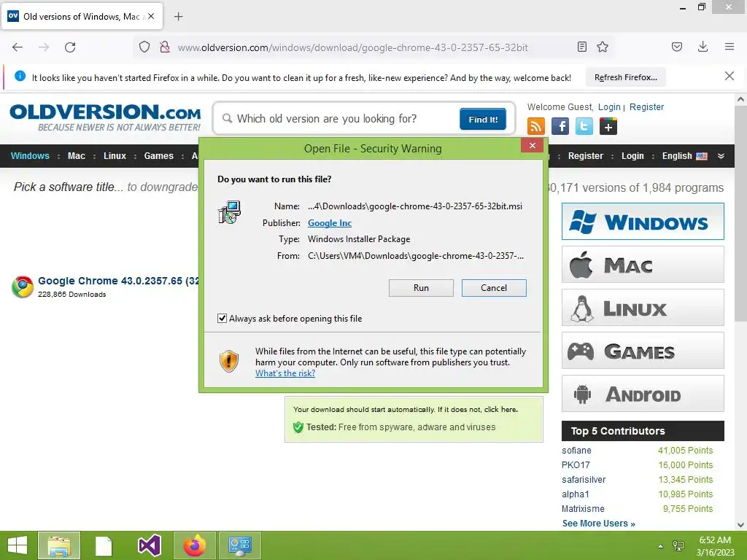Image resolution: width=747 pixels, height=560 pixels.
Task: Open contributor safarisilver profile
Action: 584,480
